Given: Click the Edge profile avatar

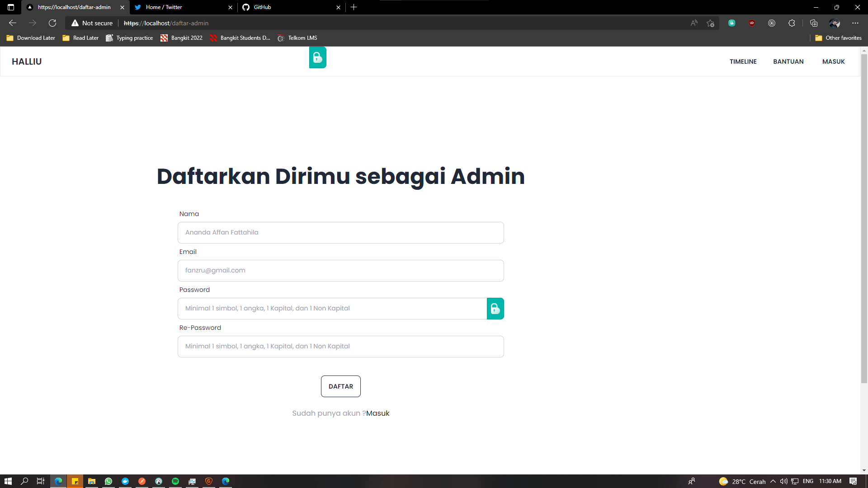Looking at the screenshot, I should tap(835, 23).
